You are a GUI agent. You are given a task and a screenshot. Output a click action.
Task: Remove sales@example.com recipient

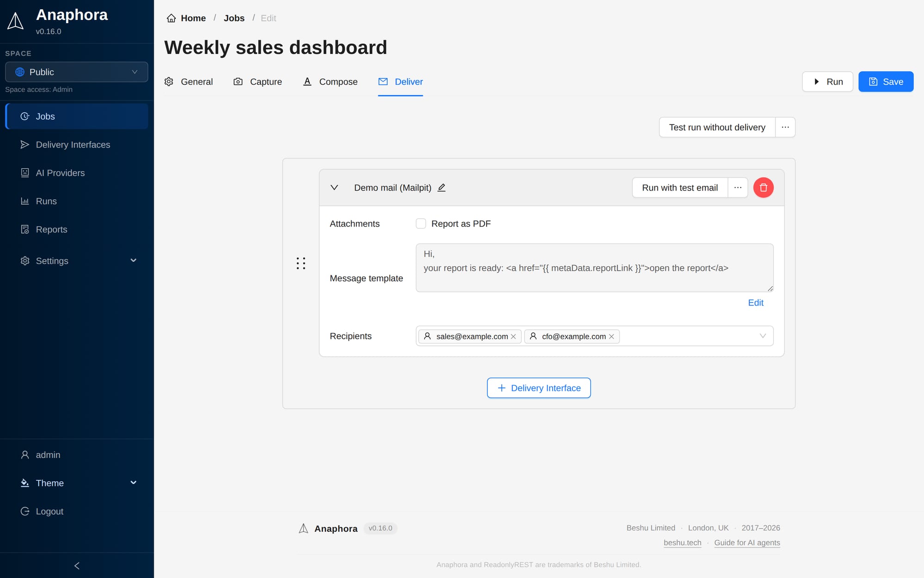513,337
